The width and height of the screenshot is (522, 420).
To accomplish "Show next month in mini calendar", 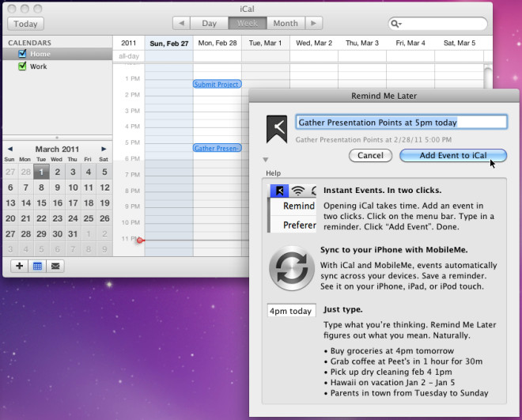I will click(x=104, y=149).
